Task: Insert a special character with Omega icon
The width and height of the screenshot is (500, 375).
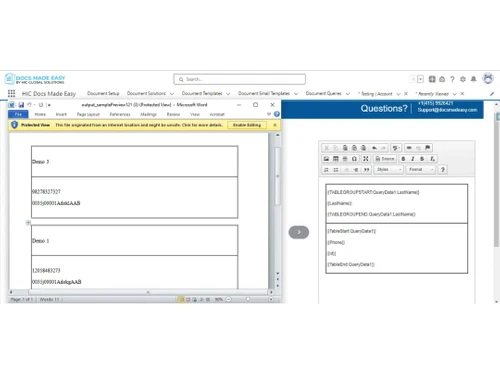Action: click(354, 159)
